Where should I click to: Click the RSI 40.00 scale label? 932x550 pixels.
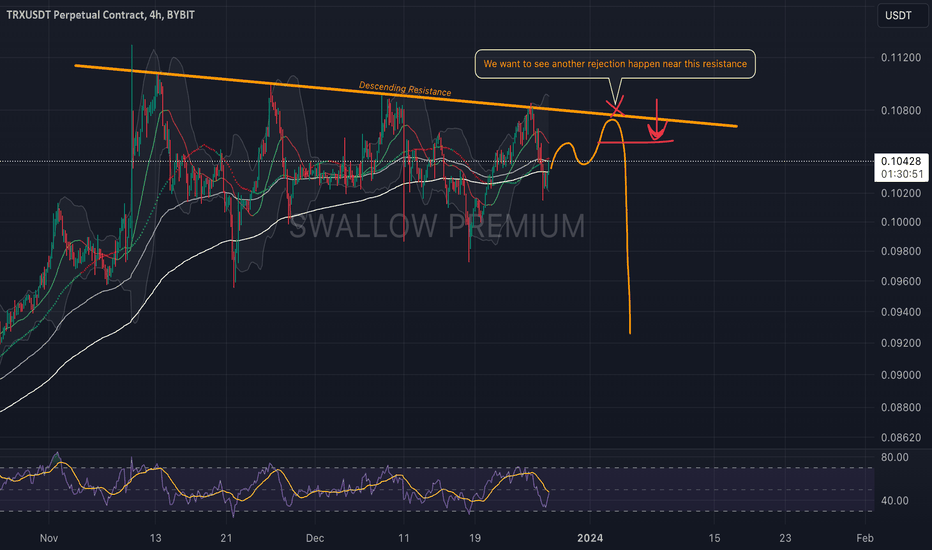tap(894, 501)
